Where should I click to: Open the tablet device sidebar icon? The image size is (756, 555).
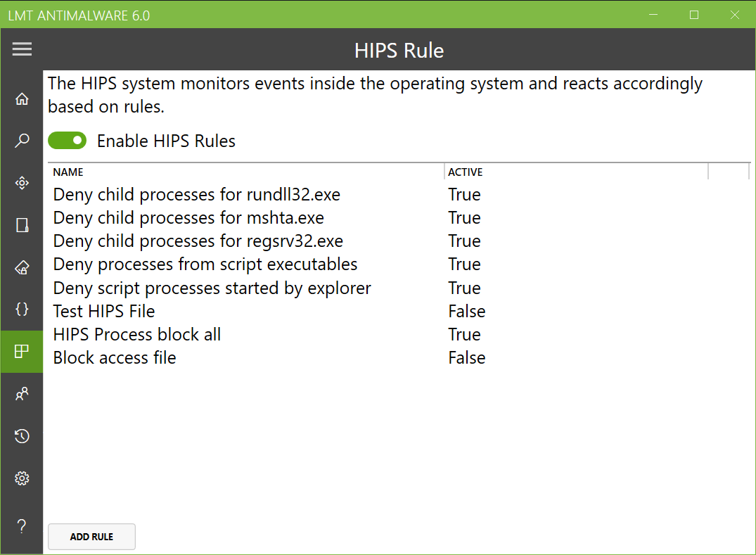22,225
